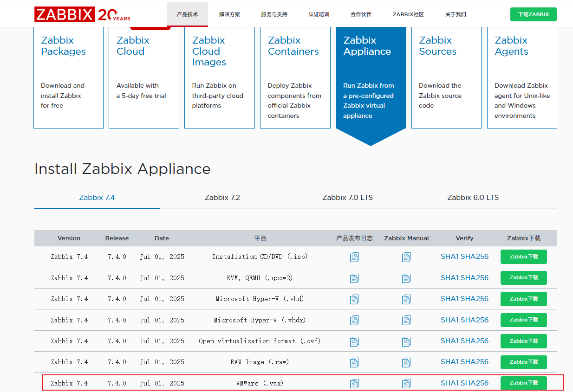Open SHA256 link for the KVM, QEMU row
Viewport: 573px width, 392px height.
475,278
